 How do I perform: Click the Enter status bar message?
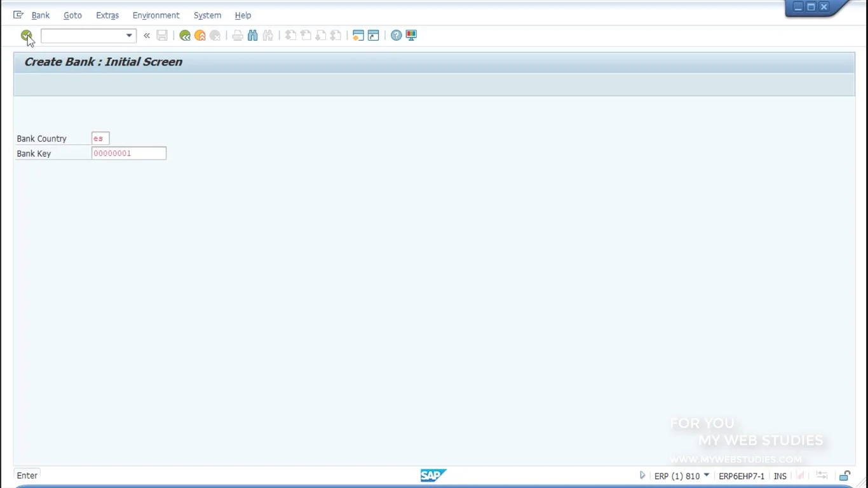coord(27,475)
